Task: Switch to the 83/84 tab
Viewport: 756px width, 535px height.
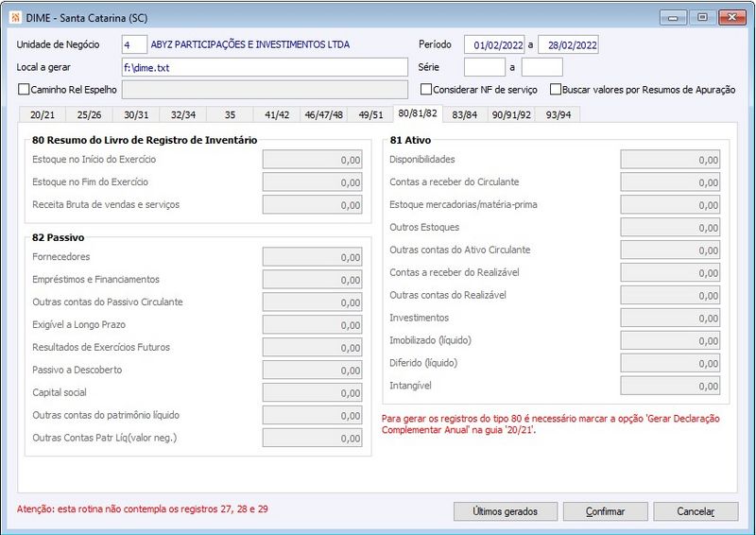Action: tap(464, 114)
